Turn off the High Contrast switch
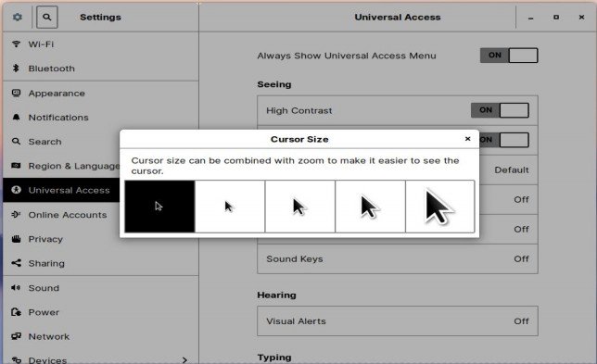 click(500, 110)
